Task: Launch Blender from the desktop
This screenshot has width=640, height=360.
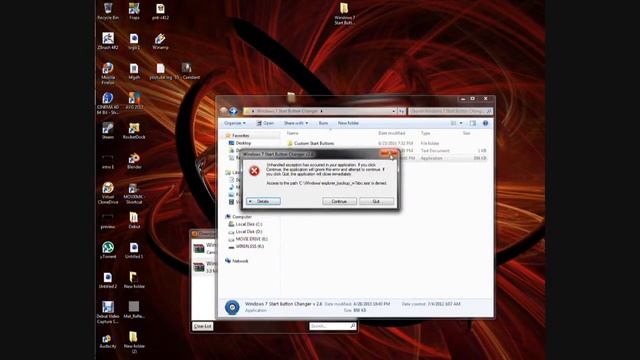Action: click(134, 160)
